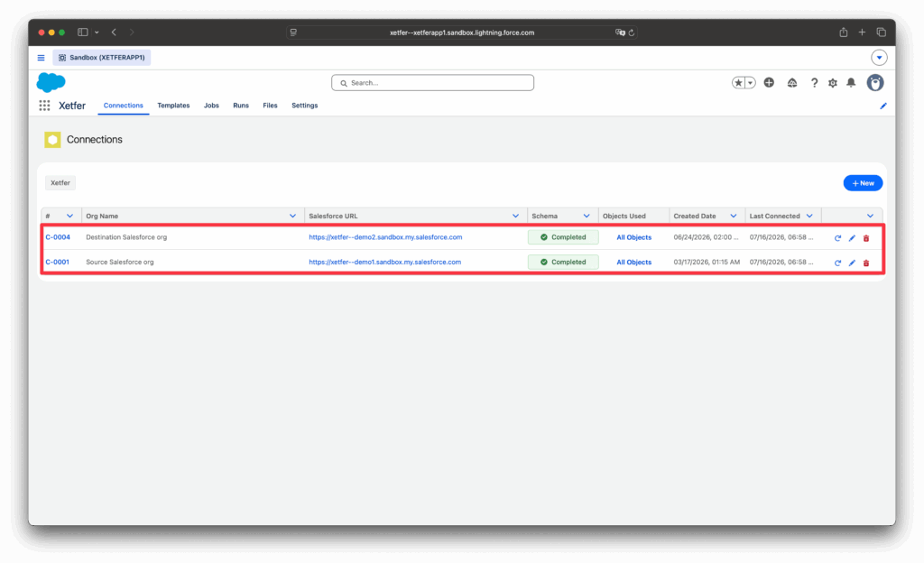Click the Completed badge for Source org

pos(563,262)
